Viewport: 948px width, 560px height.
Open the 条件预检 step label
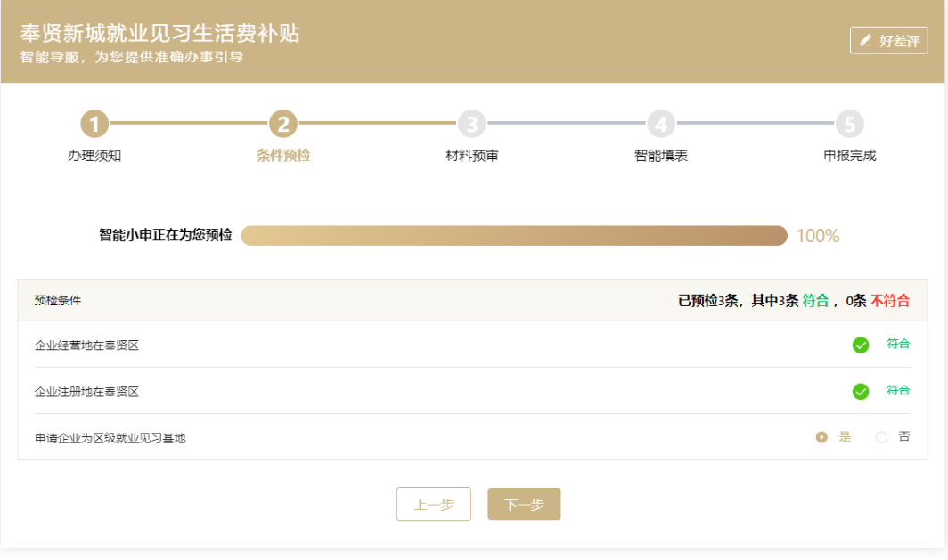283,156
